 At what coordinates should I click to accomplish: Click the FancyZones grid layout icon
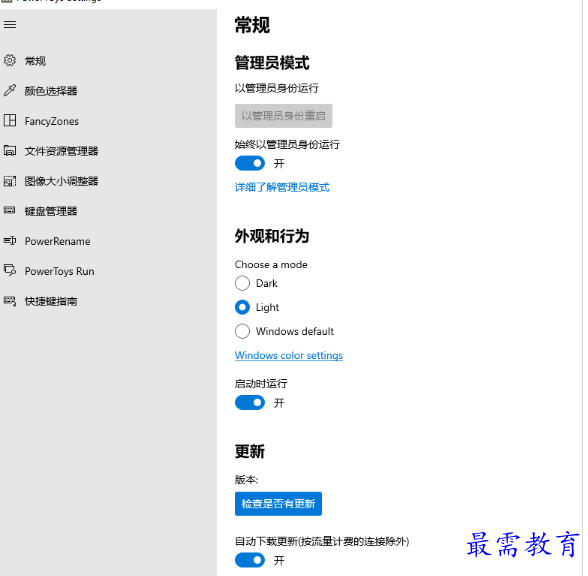10,120
